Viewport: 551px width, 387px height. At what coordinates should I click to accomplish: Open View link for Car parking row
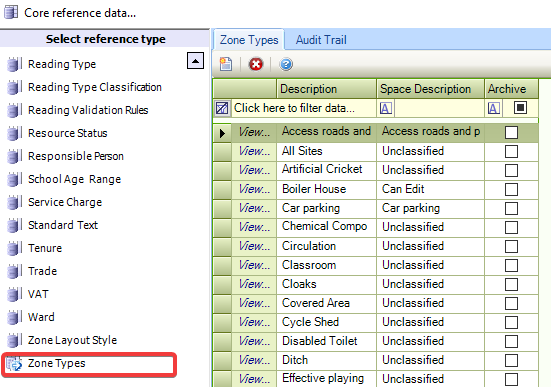(254, 208)
